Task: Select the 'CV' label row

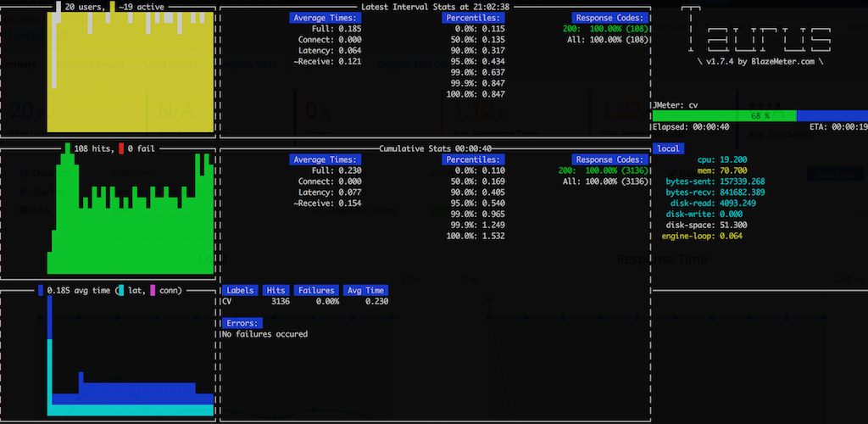Action: tap(305, 302)
